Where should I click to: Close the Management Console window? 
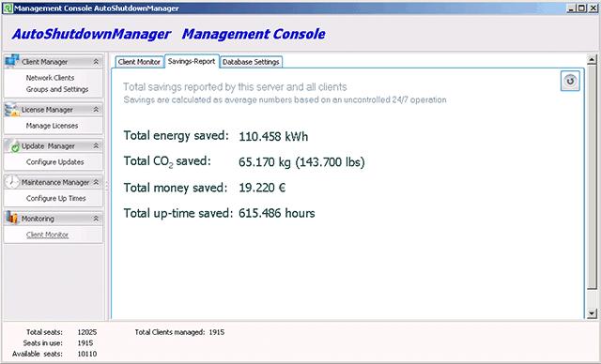point(593,8)
